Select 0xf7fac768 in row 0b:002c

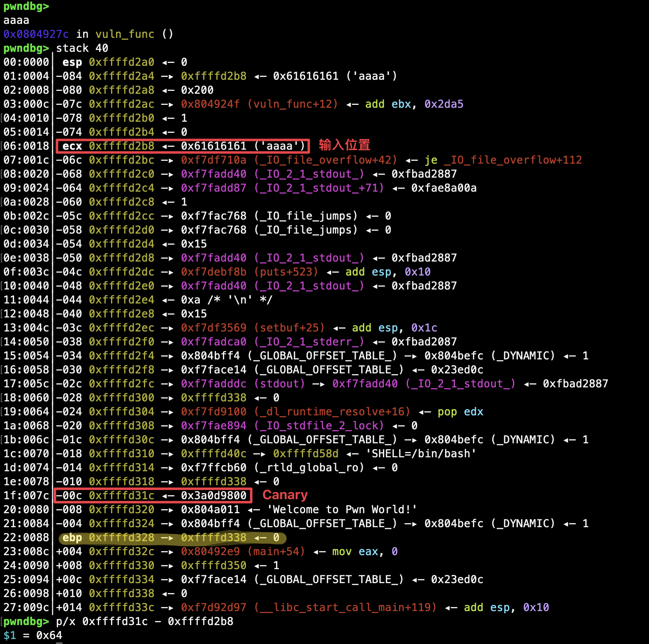click(x=214, y=216)
